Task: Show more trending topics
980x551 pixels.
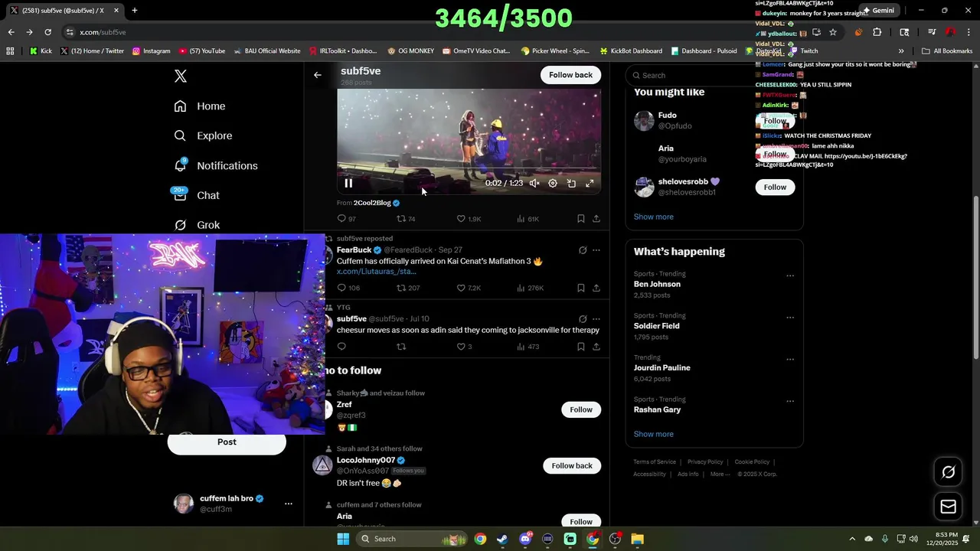Action: click(x=654, y=434)
